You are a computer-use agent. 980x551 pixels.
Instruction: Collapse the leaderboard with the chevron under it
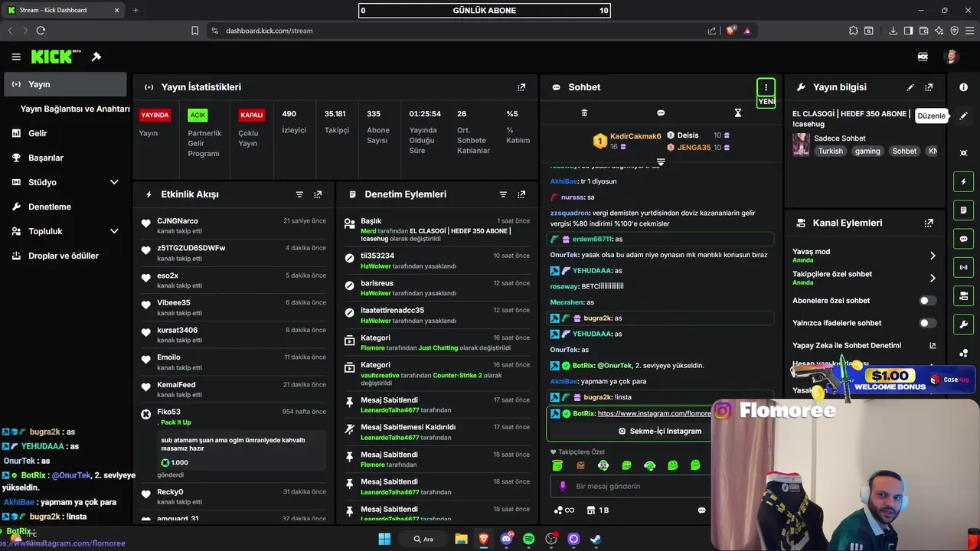[x=661, y=162]
